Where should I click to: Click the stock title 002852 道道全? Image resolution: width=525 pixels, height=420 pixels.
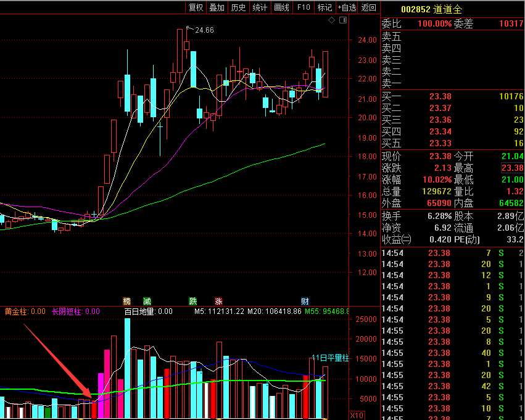(x=431, y=9)
